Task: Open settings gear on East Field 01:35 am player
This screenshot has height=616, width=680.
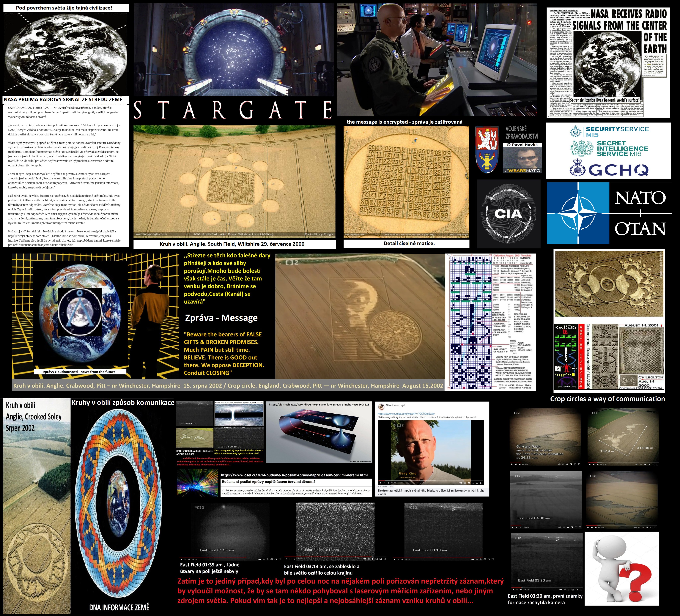Action: pos(268,559)
